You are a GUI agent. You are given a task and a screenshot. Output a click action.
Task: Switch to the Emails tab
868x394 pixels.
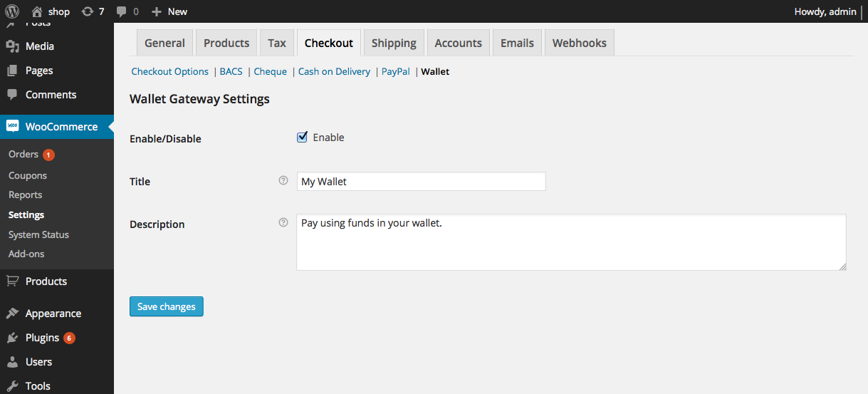pyautogui.click(x=517, y=43)
